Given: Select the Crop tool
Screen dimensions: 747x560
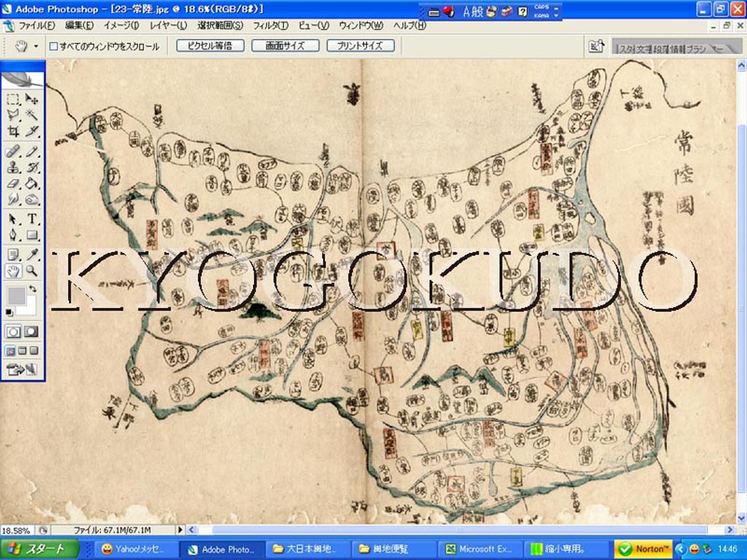Looking at the screenshot, I should point(13,131).
